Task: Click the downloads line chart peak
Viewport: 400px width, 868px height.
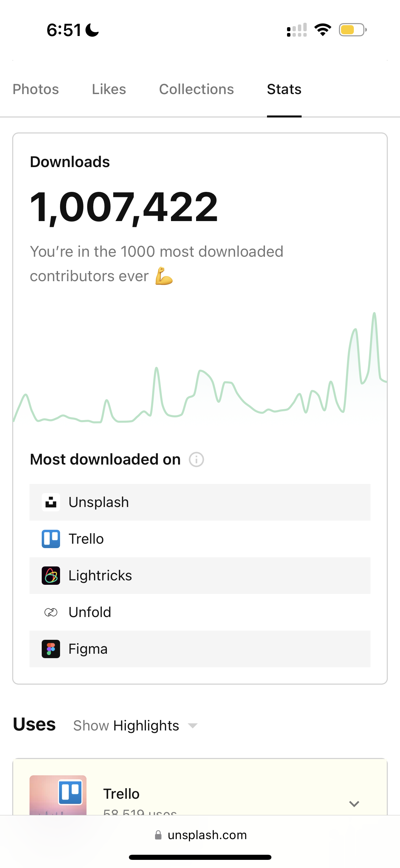Action: click(374, 313)
